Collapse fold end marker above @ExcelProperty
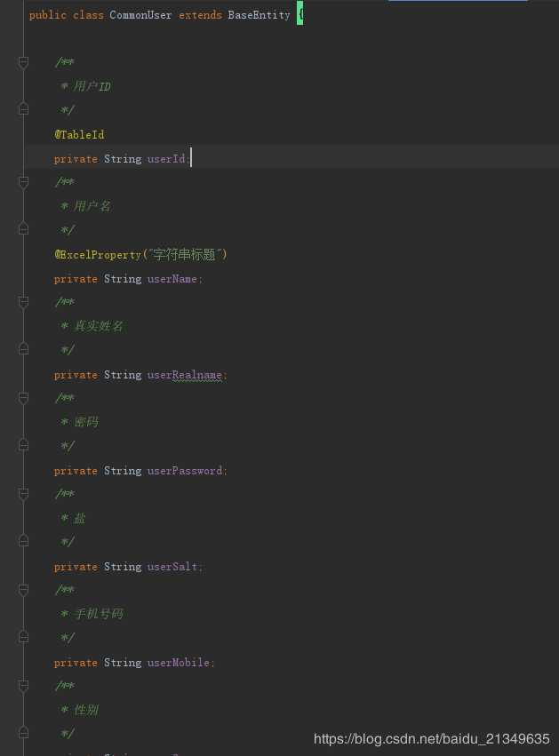This screenshot has height=756, width=559. click(23, 229)
